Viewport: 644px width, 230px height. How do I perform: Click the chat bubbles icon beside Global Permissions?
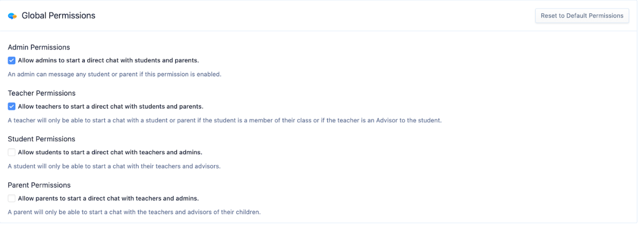tap(12, 16)
